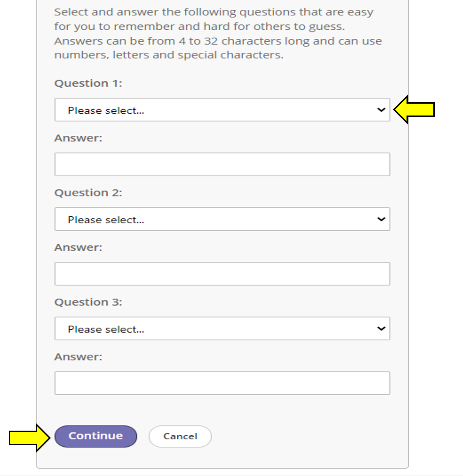
Task: Click the "Question 3:" label
Action: [88, 302]
